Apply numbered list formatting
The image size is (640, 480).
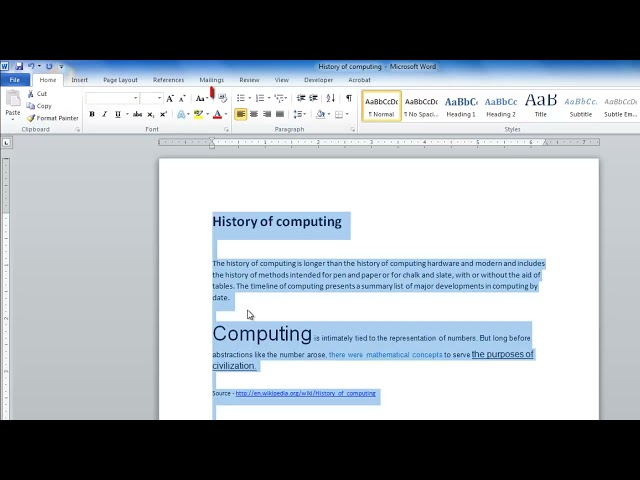tap(260, 98)
